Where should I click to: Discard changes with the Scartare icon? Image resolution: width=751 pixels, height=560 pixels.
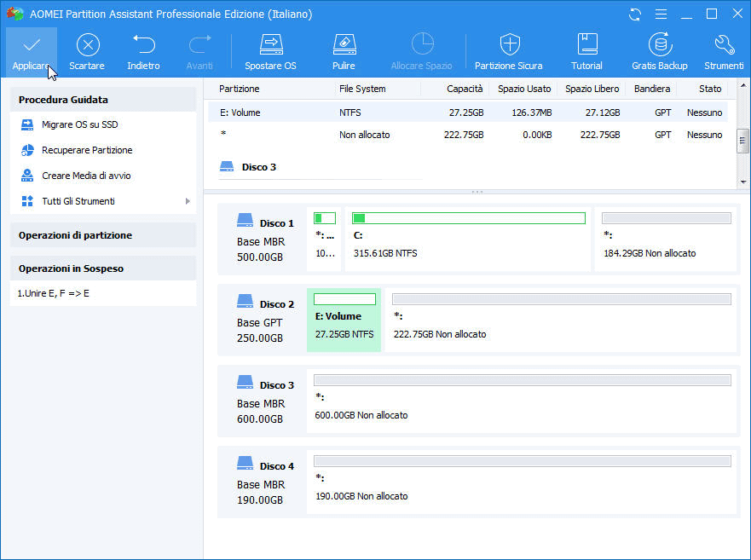click(87, 46)
